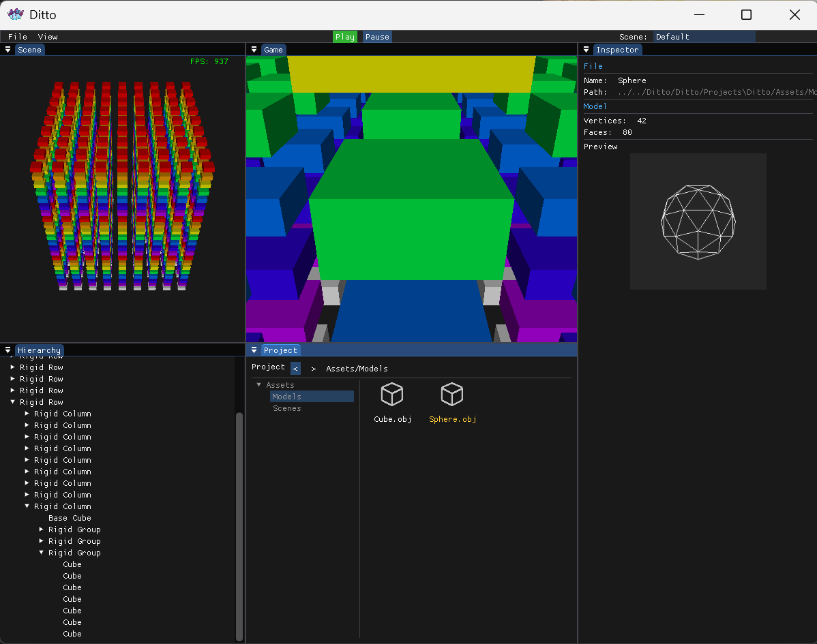Switch to the Game tab

coord(273,50)
